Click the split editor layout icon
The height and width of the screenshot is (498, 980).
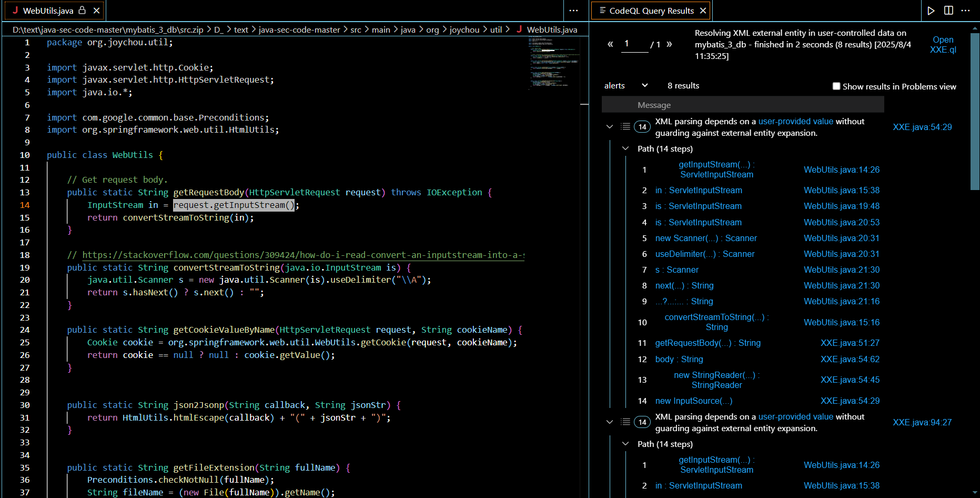948,11
